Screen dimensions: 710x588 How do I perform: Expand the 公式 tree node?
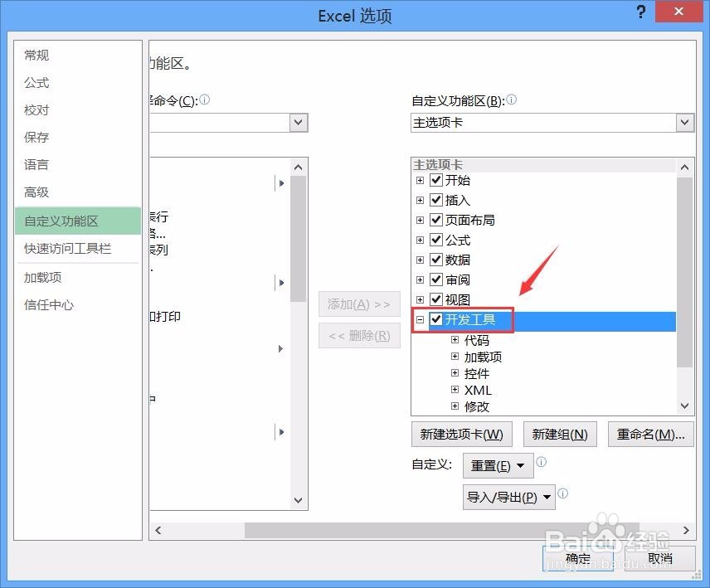click(x=421, y=240)
